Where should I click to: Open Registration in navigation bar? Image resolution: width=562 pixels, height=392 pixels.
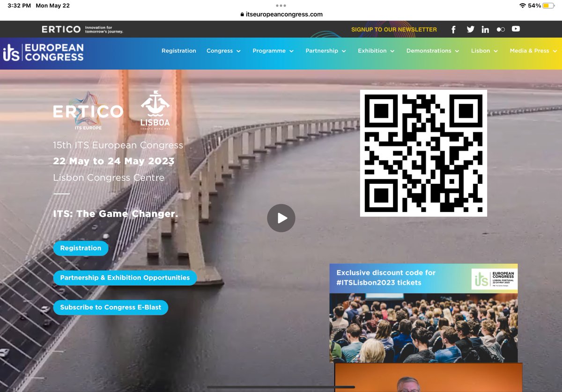coord(179,51)
